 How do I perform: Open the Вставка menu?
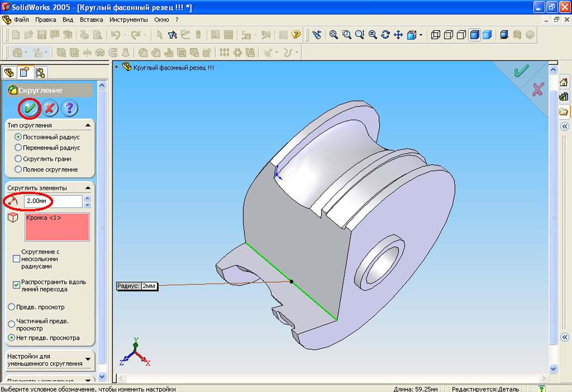tap(91, 20)
